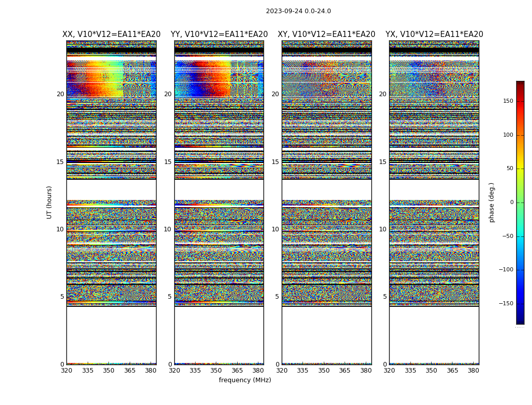The width and height of the screenshot is (532, 405).
Task: Click the 20 hour tick of YX panel
Action: (x=383, y=94)
